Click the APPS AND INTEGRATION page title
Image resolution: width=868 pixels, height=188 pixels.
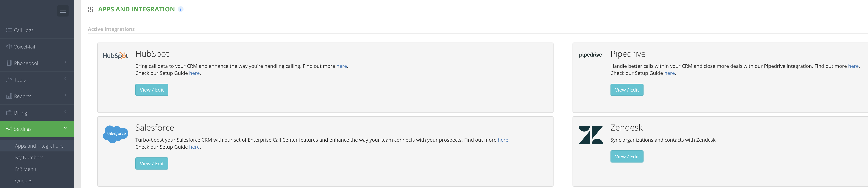click(x=136, y=9)
